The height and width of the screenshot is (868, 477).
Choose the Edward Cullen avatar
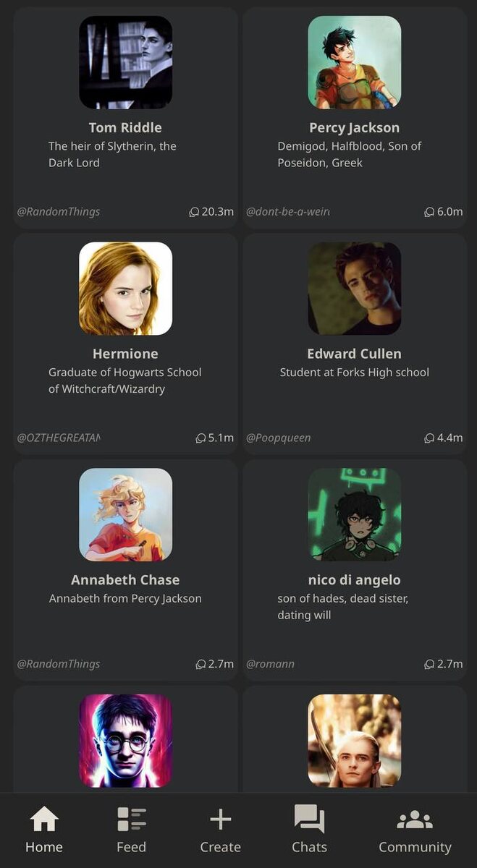(355, 289)
